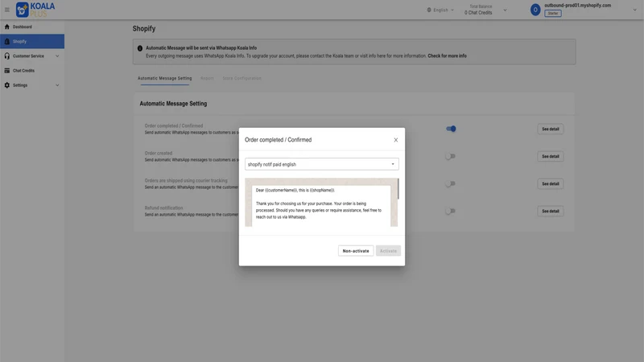This screenshot has height=362, width=644.
Task: See detail for Refund notification
Action: tap(551, 211)
